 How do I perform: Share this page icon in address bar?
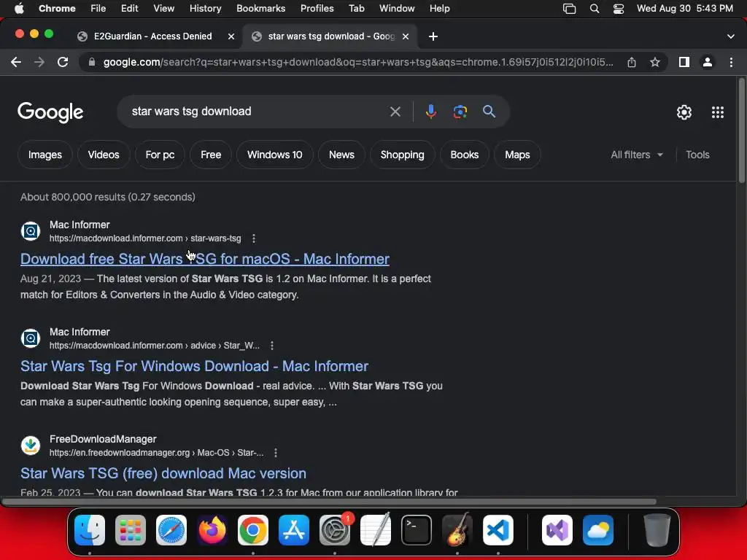click(x=631, y=62)
